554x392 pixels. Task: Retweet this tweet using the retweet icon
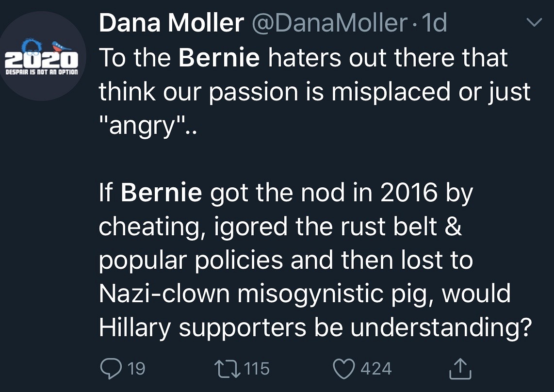(228, 368)
